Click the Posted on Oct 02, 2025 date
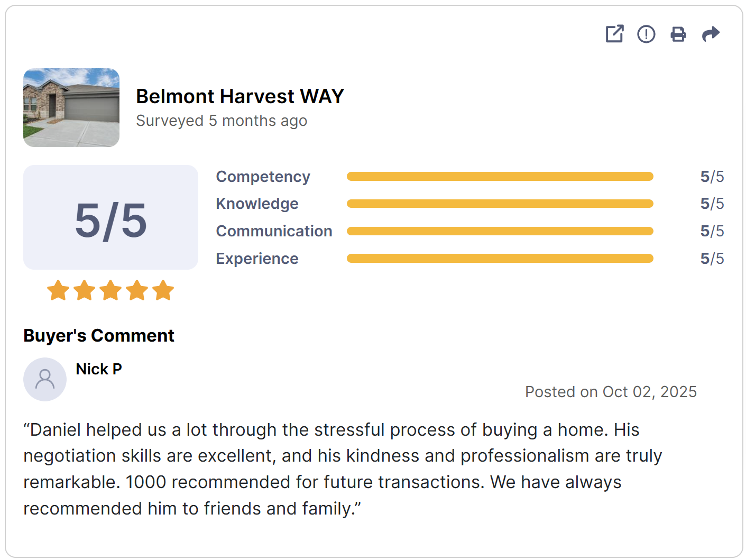Image resolution: width=746 pixels, height=560 pixels. point(611,392)
